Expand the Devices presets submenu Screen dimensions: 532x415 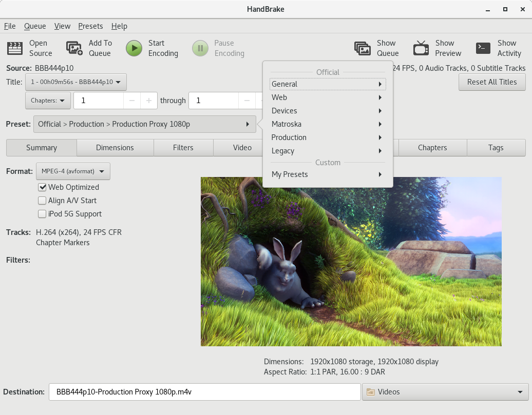point(328,111)
